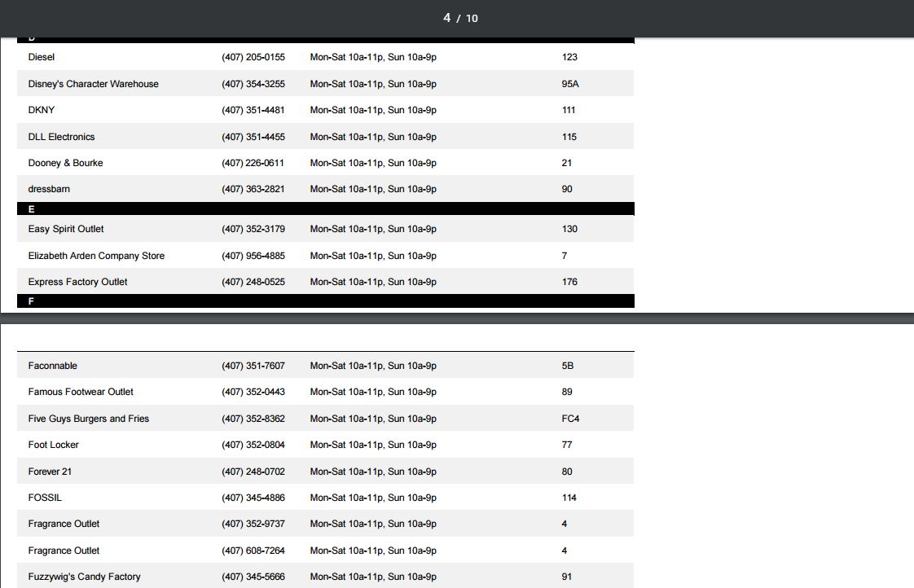Image resolution: width=914 pixels, height=588 pixels.
Task: Select the Foot Locker store name
Action: tap(54, 445)
